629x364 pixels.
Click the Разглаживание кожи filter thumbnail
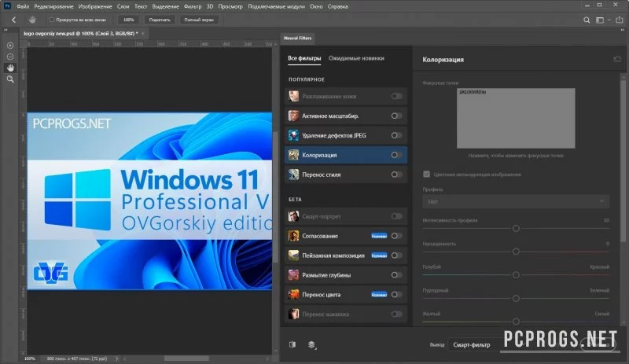coord(293,96)
